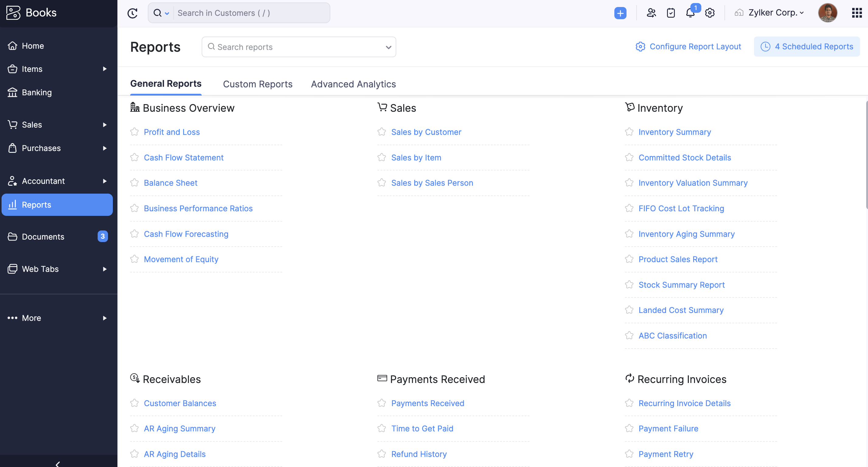The height and width of the screenshot is (467, 868).
Task: Click Configure Report Layout
Action: tap(688, 47)
